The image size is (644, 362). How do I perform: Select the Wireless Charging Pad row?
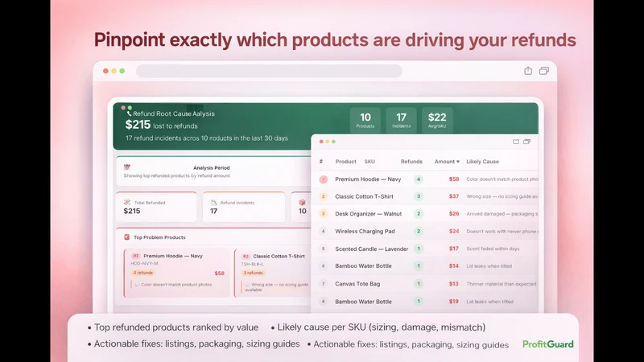point(425,231)
